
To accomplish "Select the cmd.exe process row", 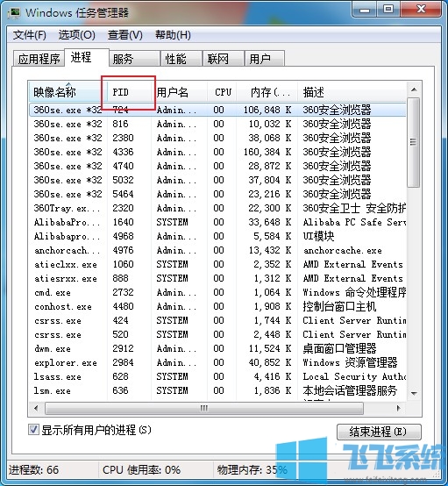I will pos(217,292).
